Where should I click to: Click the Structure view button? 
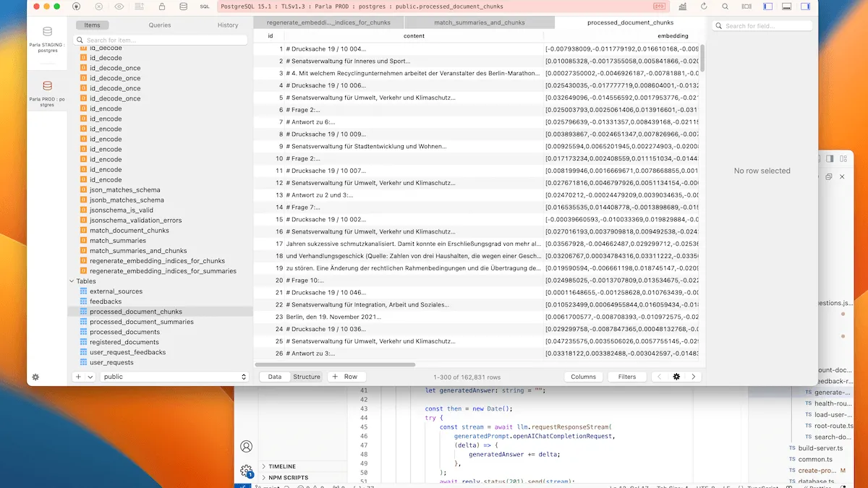click(x=307, y=377)
